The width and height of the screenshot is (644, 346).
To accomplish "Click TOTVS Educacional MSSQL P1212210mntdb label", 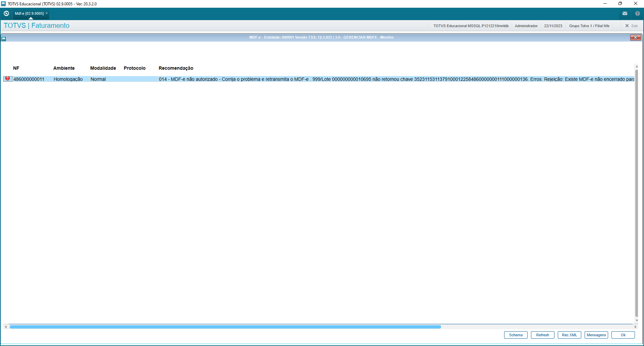I will 471,26.
